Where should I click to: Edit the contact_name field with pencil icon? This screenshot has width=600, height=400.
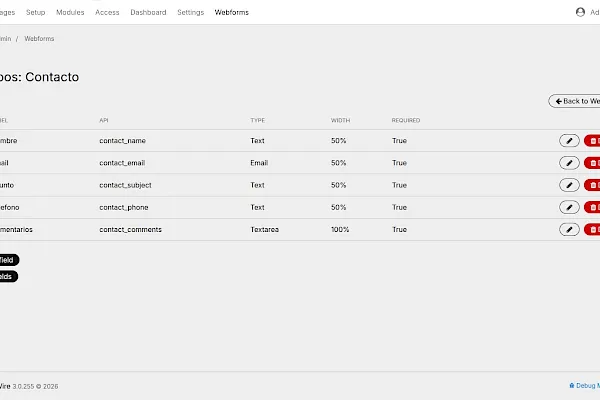569,141
